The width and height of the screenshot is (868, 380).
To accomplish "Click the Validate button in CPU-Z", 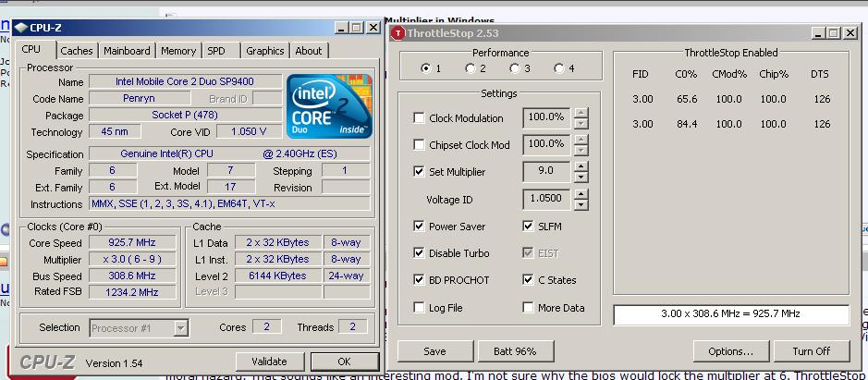I will coord(270,362).
